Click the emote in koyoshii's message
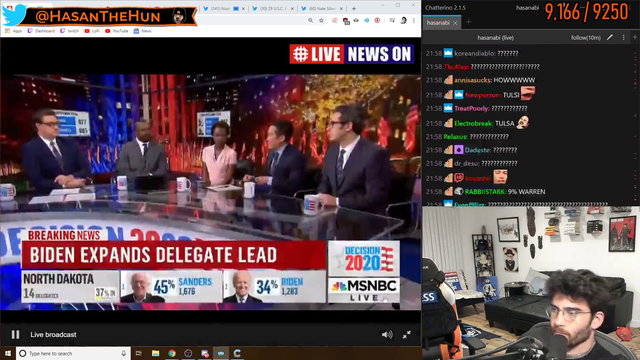The image size is (640, 360). (x=500, y=177)
